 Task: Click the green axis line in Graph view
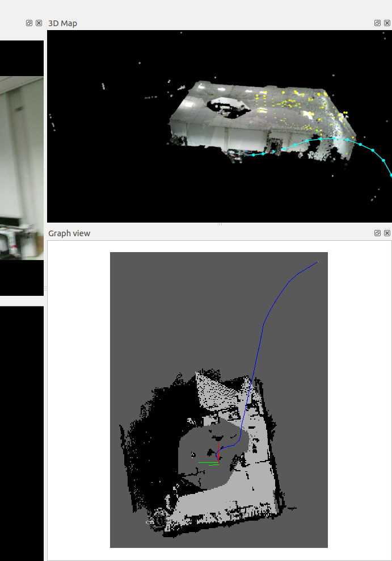pos(208,463)
